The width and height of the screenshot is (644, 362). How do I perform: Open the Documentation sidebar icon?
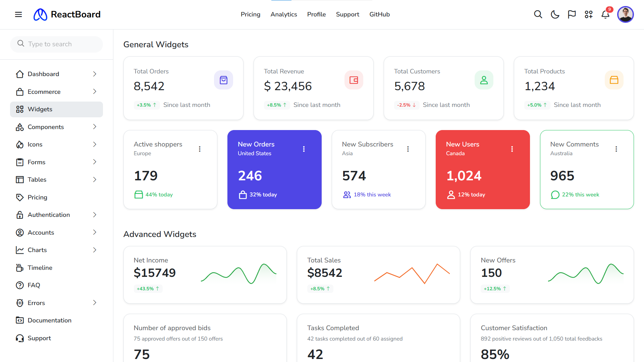(x=20, y=320)
